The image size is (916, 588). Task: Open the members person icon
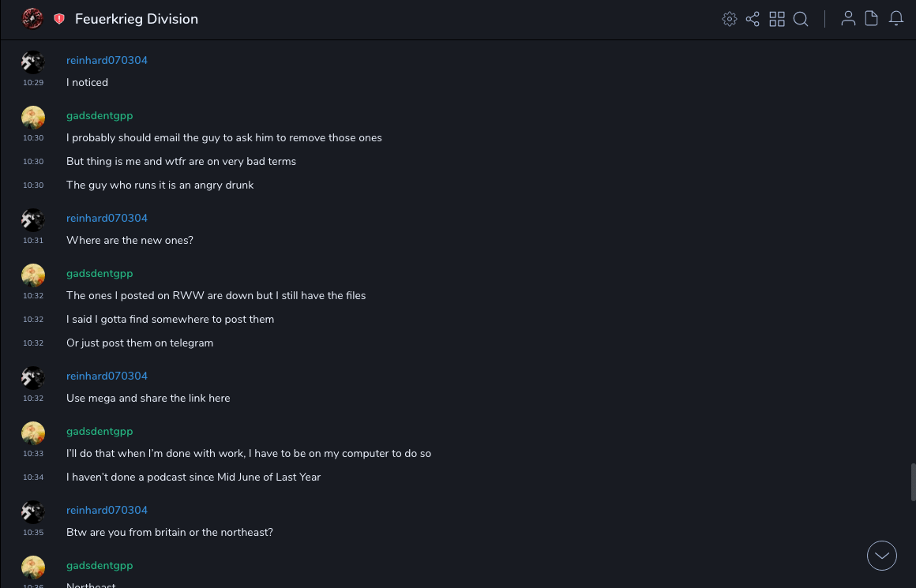(x=848, y=19)
